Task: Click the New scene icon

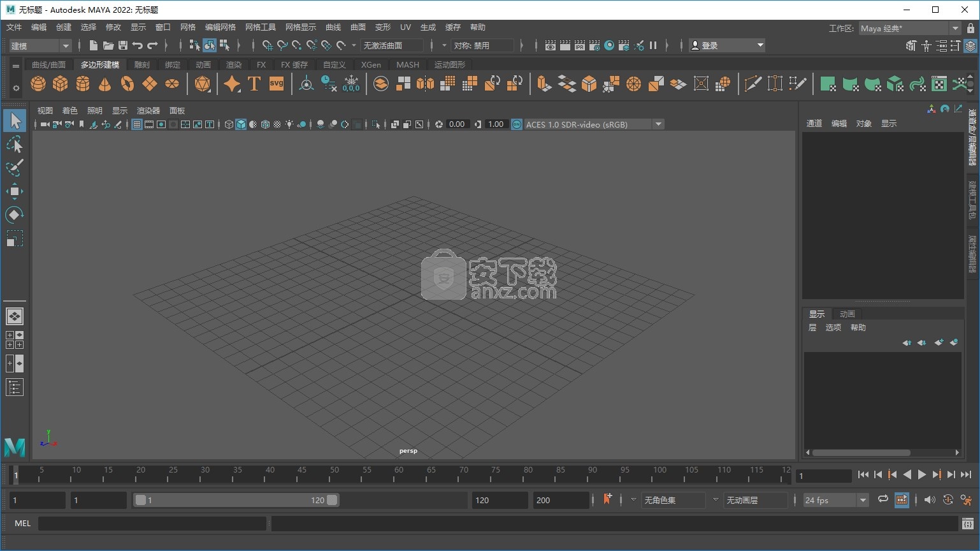Action: 93,45
